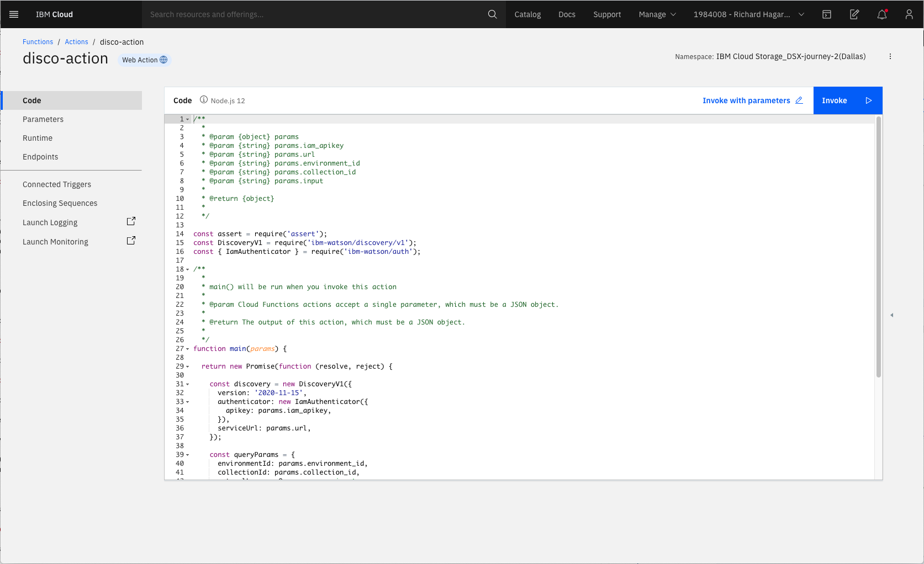
Task: Click the disco-action page title
Action: tap(65, 58)
